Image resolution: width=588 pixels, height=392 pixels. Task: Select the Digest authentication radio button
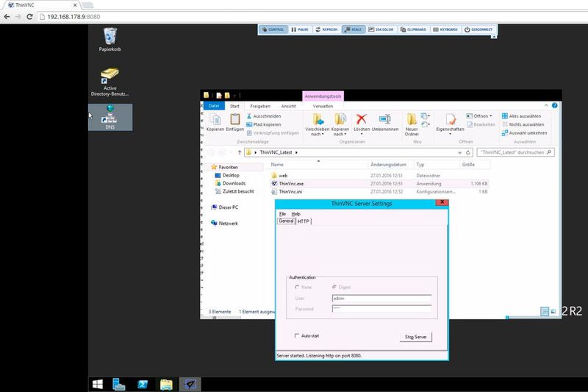[334, 287]
